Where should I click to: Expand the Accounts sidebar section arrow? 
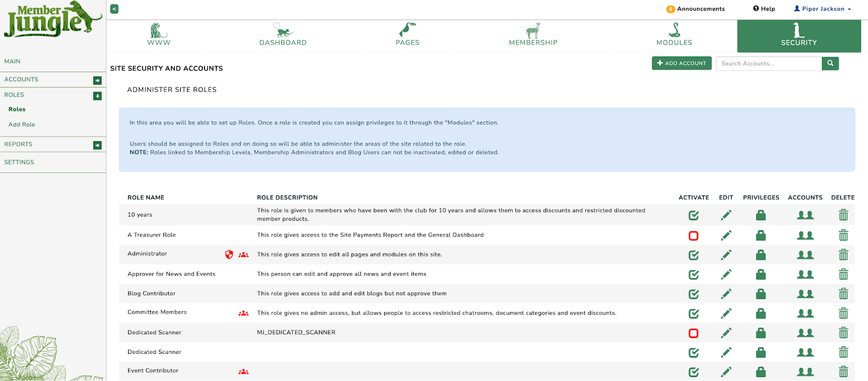coord(97,80)
